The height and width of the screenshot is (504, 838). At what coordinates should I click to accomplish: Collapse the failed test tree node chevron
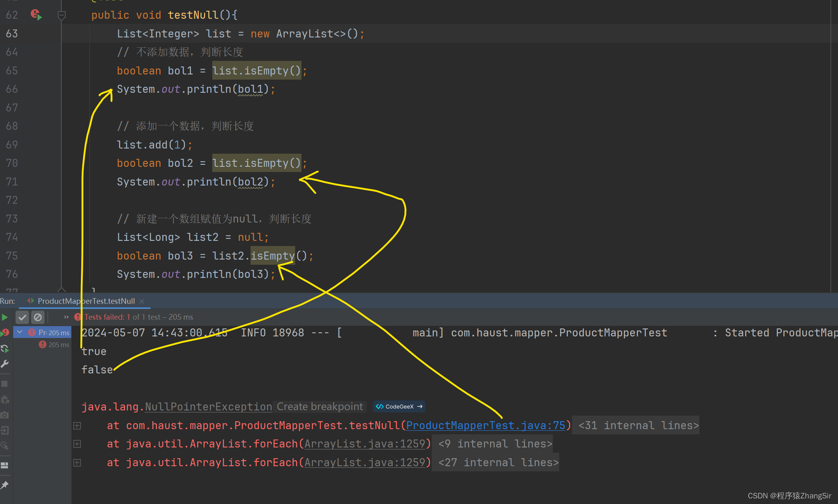click(20, 332)
